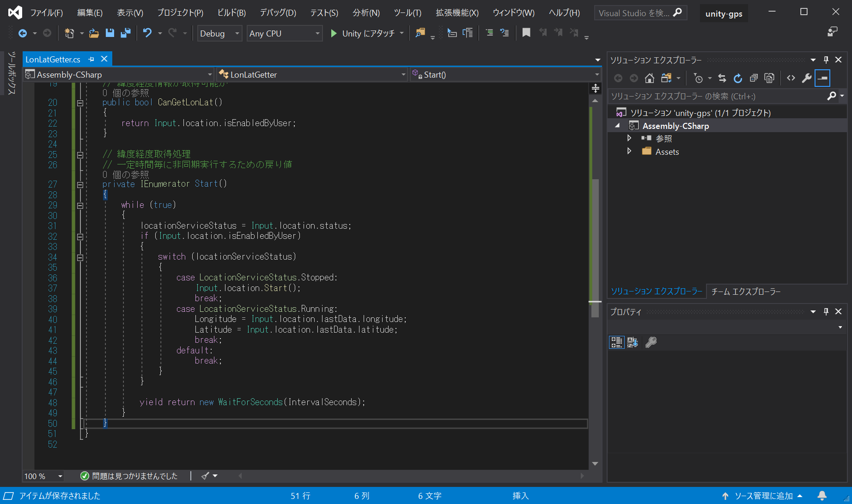Click the View Code brackets icon
This screenshot has width=852, height=504.
coord(791,78)
